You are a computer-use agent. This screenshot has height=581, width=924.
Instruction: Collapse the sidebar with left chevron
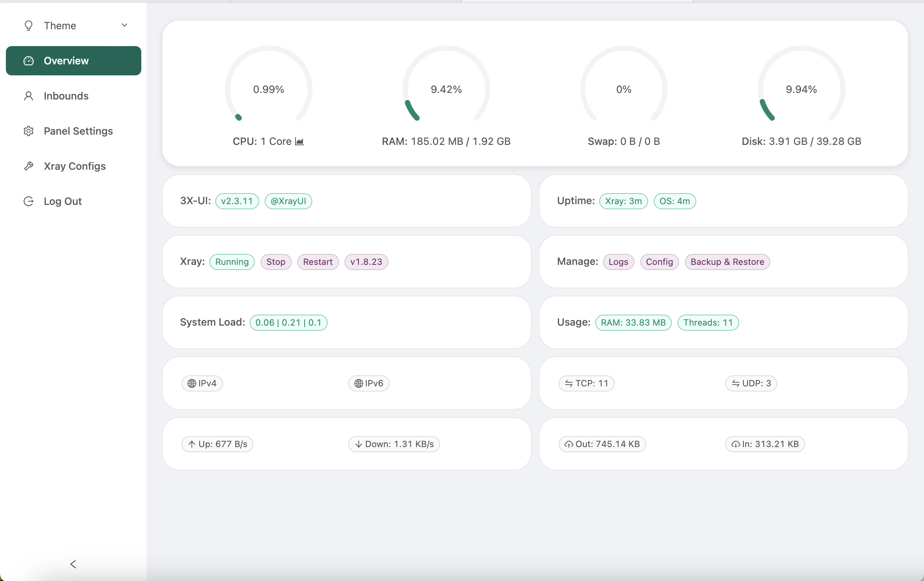pos(73,564)
